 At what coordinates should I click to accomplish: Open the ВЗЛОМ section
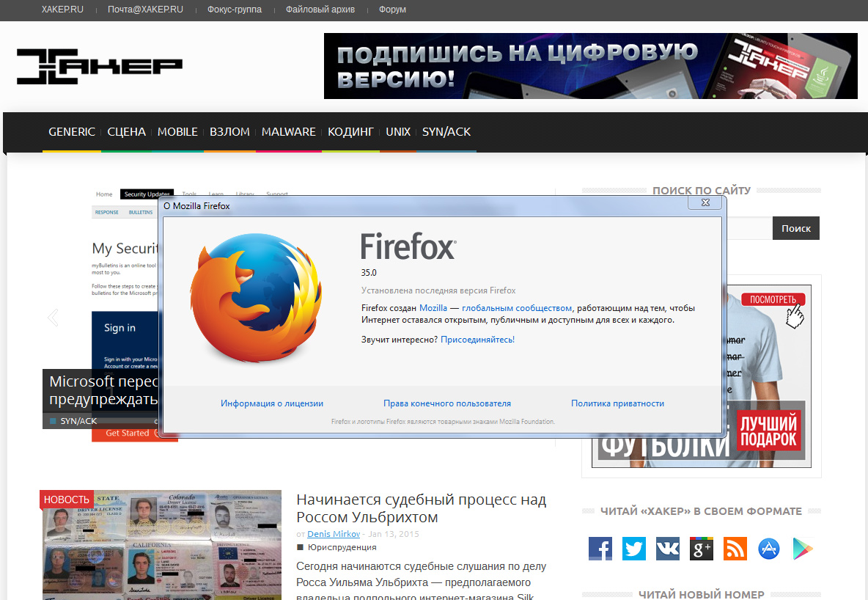point(229,132)
